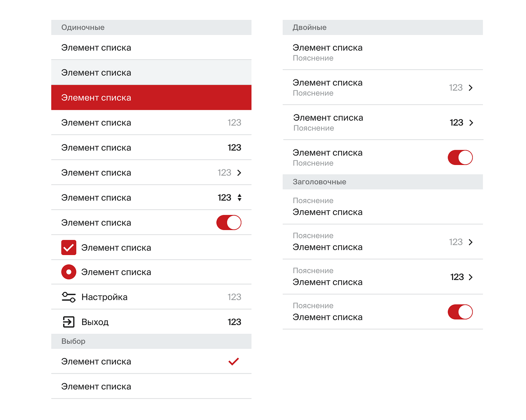Click the Выход list item label

95,322
